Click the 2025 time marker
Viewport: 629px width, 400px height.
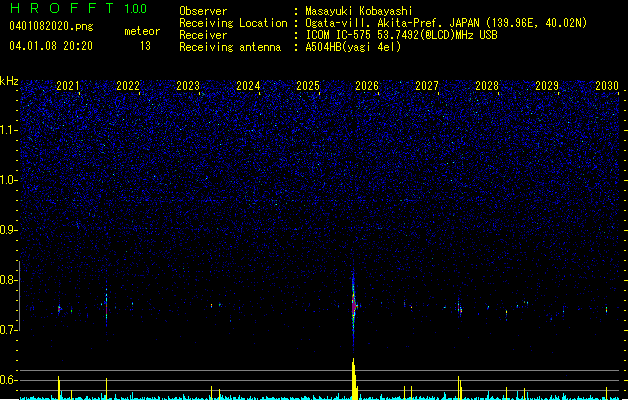point(308,86)
